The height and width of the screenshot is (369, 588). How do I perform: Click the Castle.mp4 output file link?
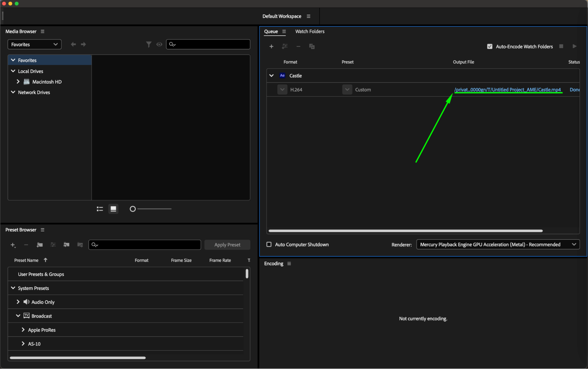click(x=507, y=90)
